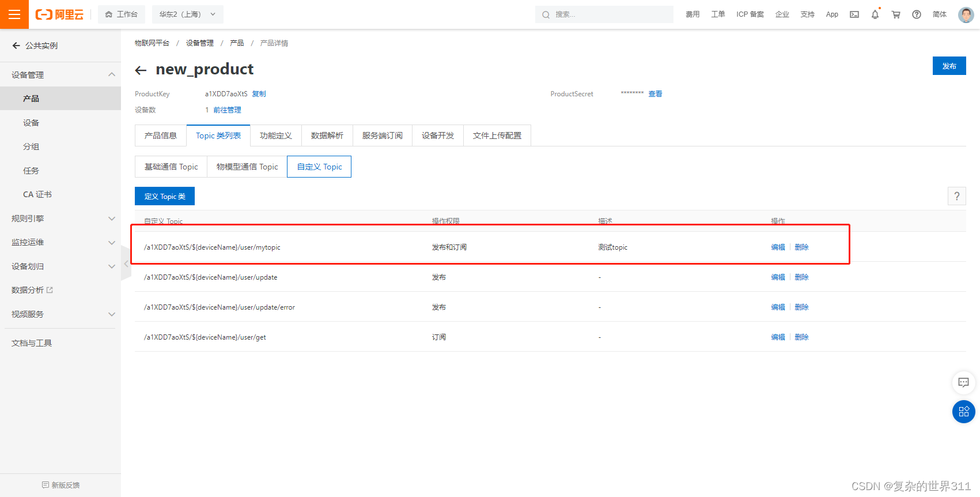Select the 自定义 Topic sub-tab
This screenshot has width=980, height=497.
319,167
